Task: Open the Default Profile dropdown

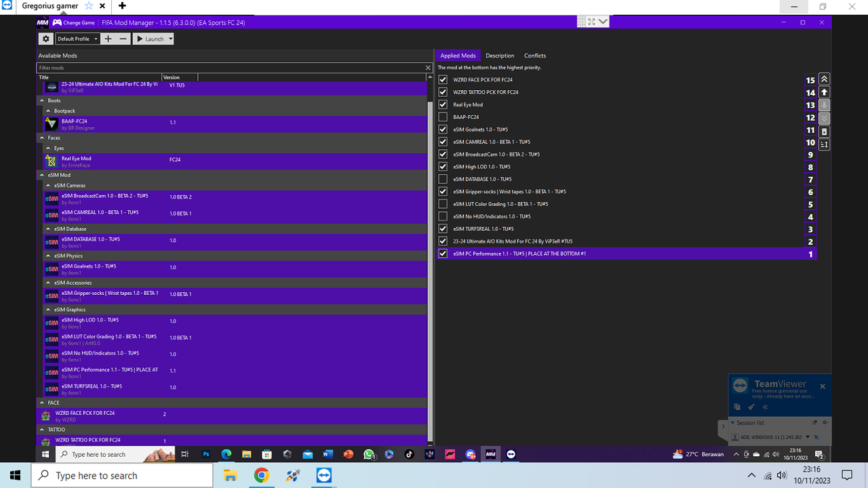Action: click(x=96, y=39)
